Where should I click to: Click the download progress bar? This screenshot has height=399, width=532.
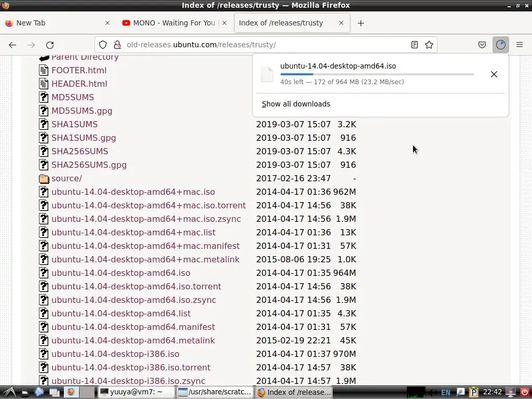click(377, 74)
